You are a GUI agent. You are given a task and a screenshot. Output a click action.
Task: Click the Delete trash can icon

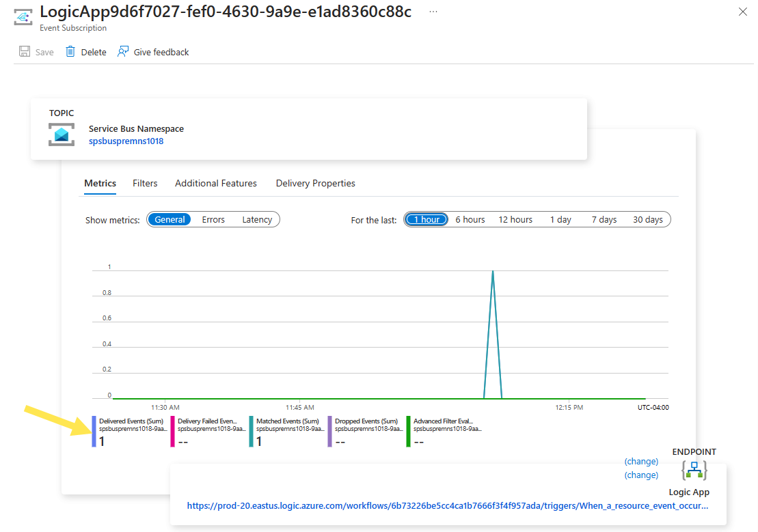pos(70,52)
